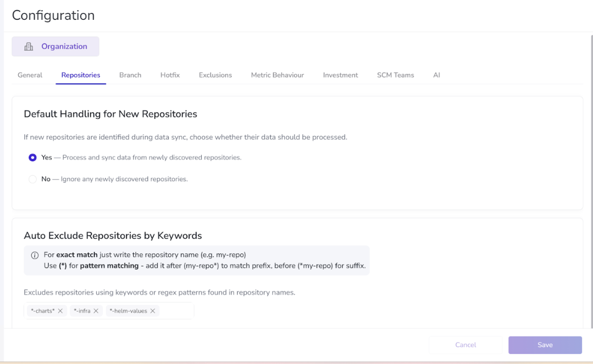593x364 pixels.
Task: Open the Hotfix tab
Action: [x=170, y=75]
